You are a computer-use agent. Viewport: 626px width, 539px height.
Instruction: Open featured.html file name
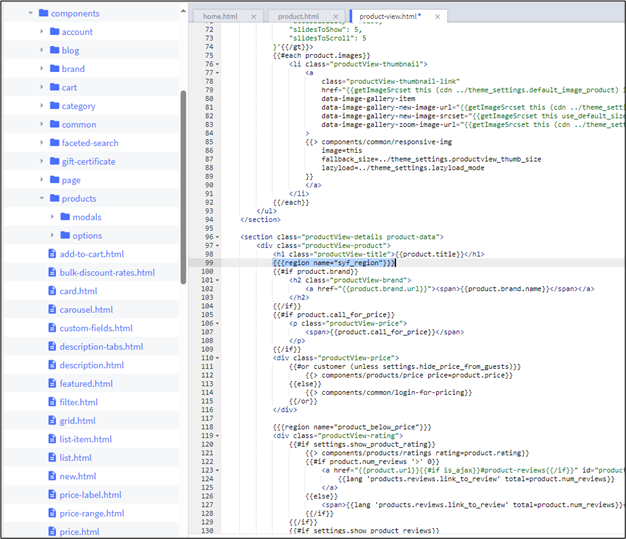coord(86,384)
